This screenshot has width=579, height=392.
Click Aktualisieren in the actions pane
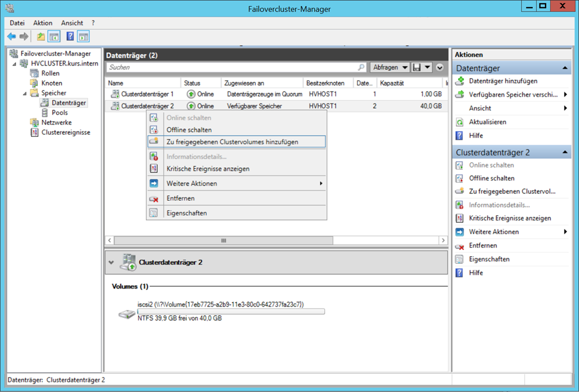[x=487, y=122]
